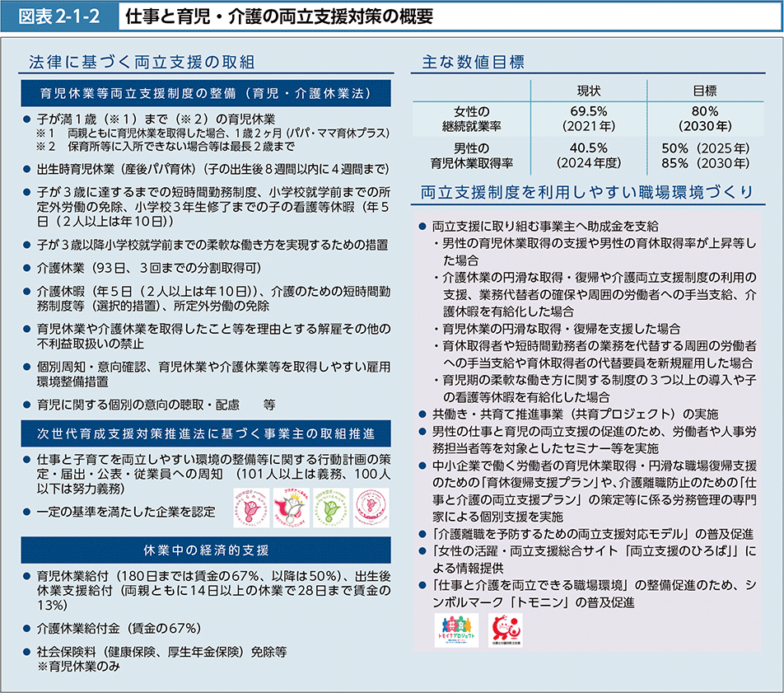This screenshot has width=784, height=693.
Task: Click the sub-item on 介護休暇を有給化した場合
Action: tap(595, 294)
